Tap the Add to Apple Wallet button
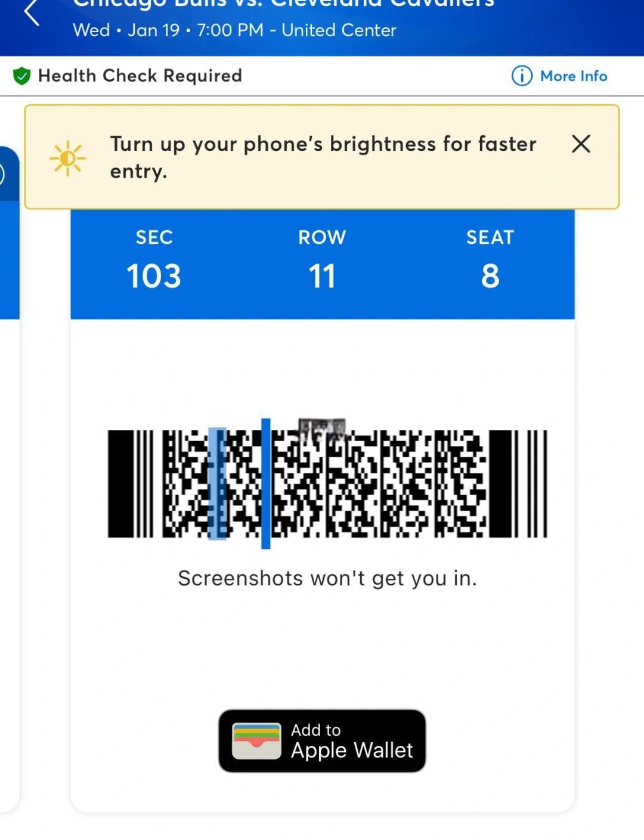The width and height of the screenshot is (644, 840). click(x=322, y=740)
